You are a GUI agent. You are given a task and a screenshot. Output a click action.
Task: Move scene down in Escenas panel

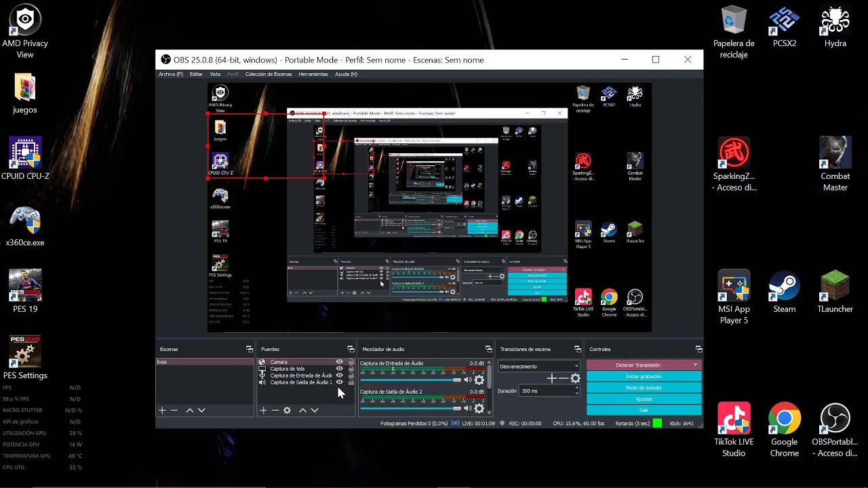click(x=201, y=410)
